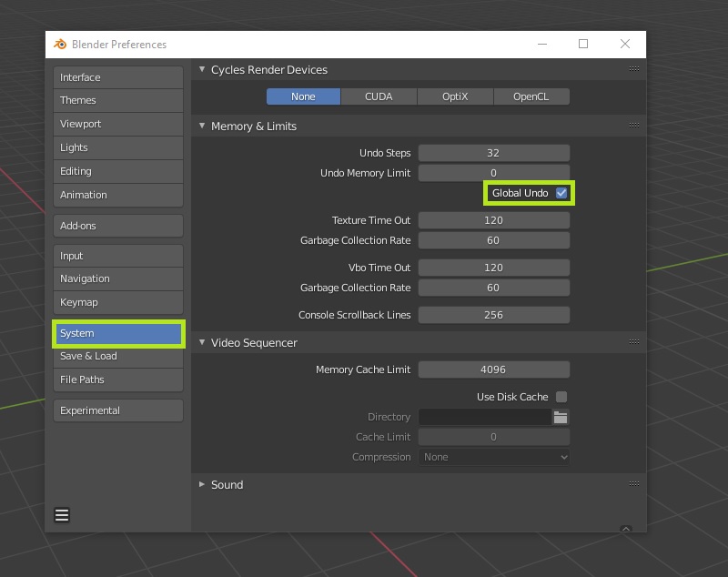Viewport: 728px width, 577px height.
Task: Select OptiX as Cycles render device
Action: point(455,96)
